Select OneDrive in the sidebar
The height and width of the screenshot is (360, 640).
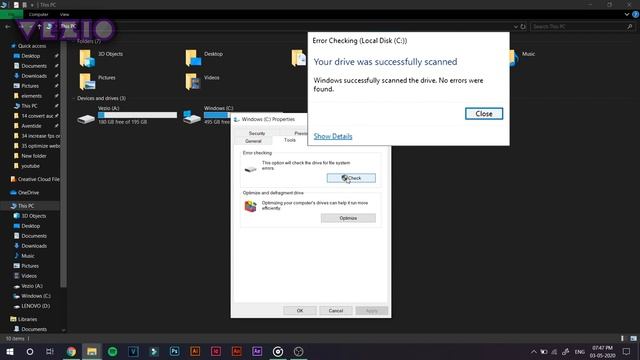point(28,193)
